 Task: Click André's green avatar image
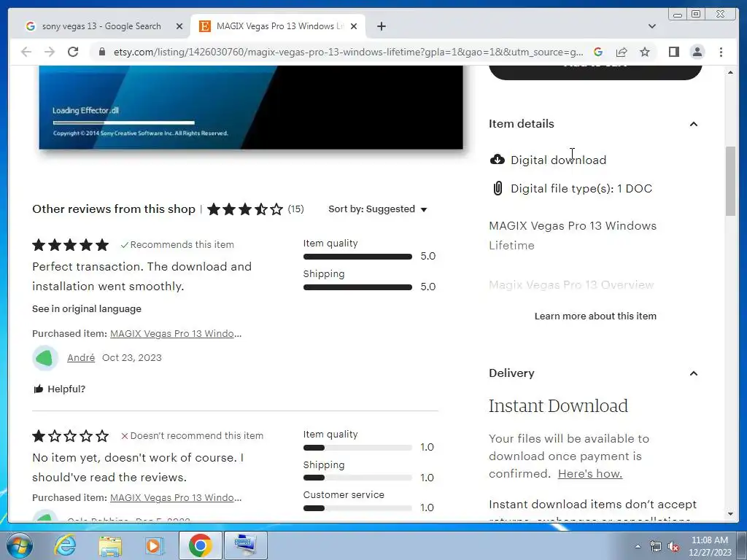[45, 358]
